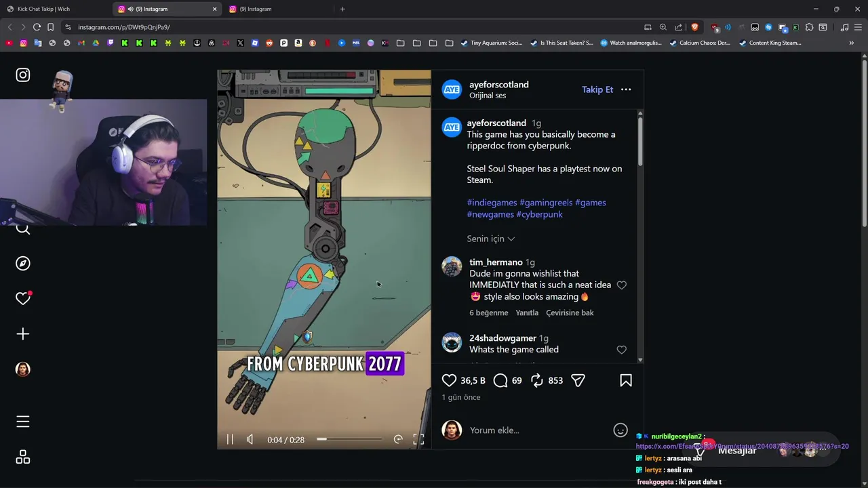Open the emoji picker in comment box

tap(620, 430)
